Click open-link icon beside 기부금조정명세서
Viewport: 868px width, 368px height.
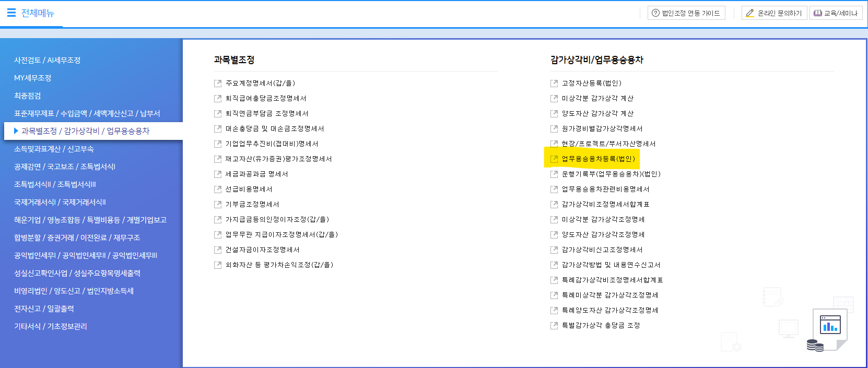tap(218, 204)
